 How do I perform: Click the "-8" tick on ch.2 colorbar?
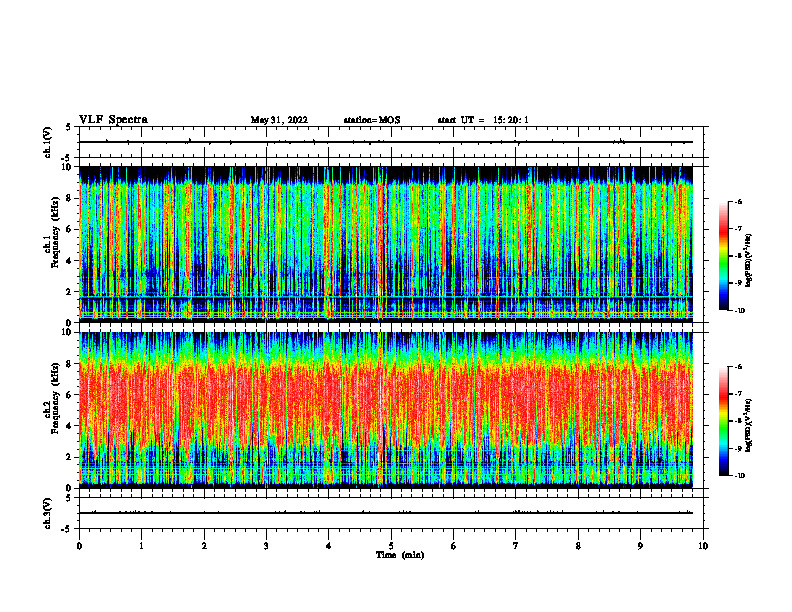point(739,421)
